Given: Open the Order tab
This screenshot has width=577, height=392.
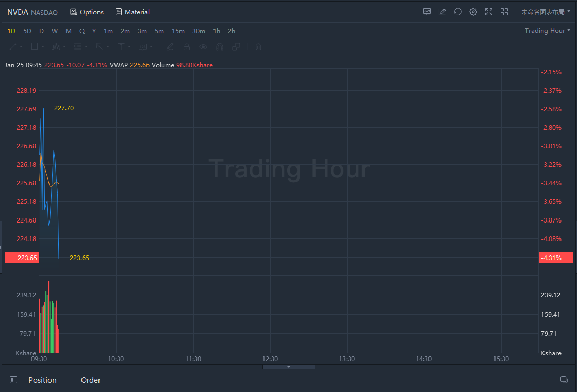Looking at the screenshot, I should pos(91,380).
